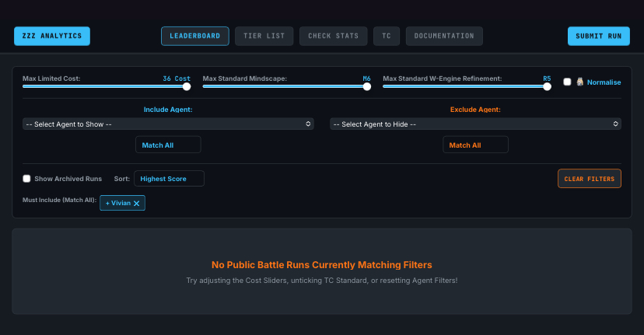
Task: Adjust the Max Standard Mindscape slider handle
Action: click(367, 86)
